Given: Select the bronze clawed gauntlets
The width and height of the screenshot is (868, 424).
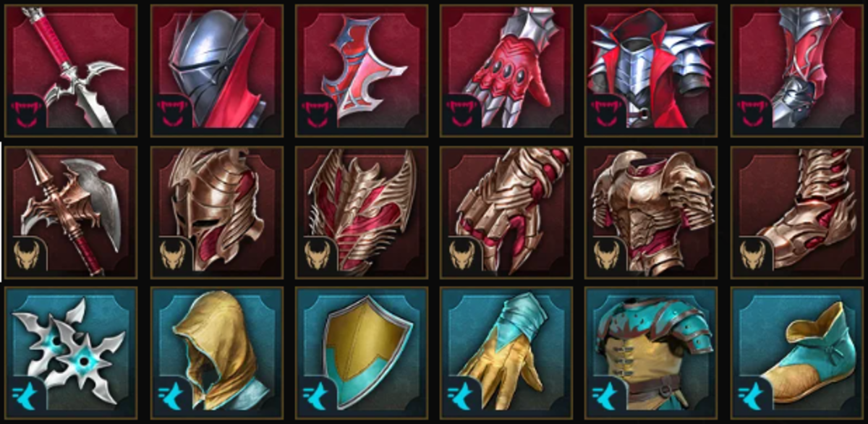Looking at the screenshot, I should pyautogui.click(x=506, y=212).
